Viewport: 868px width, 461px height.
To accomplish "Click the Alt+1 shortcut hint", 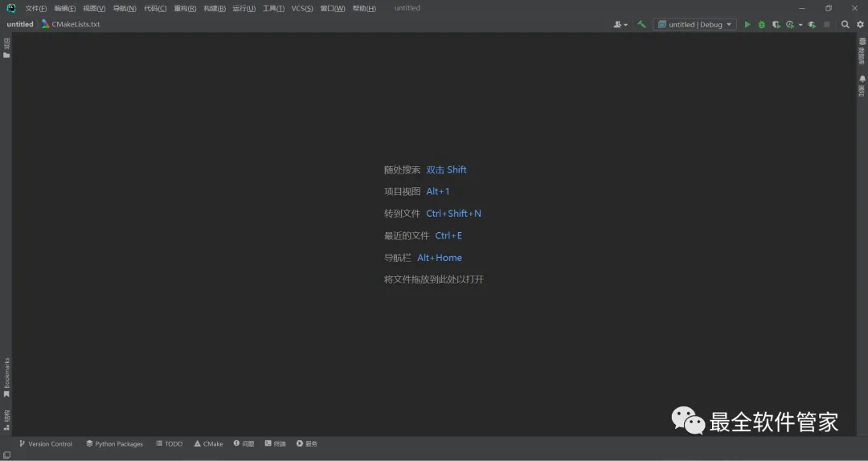I will point(438,191).
